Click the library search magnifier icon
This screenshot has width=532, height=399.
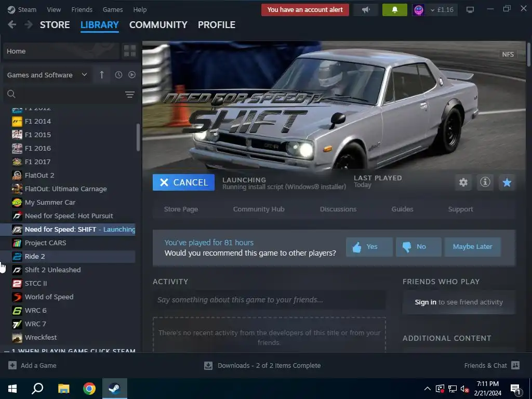point(11,94)
